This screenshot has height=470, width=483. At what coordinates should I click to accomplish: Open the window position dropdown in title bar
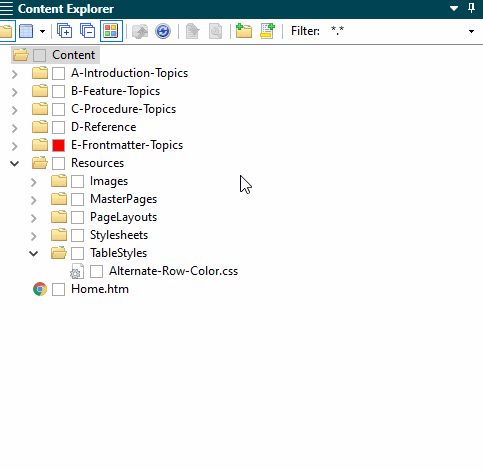pos(454,8)
